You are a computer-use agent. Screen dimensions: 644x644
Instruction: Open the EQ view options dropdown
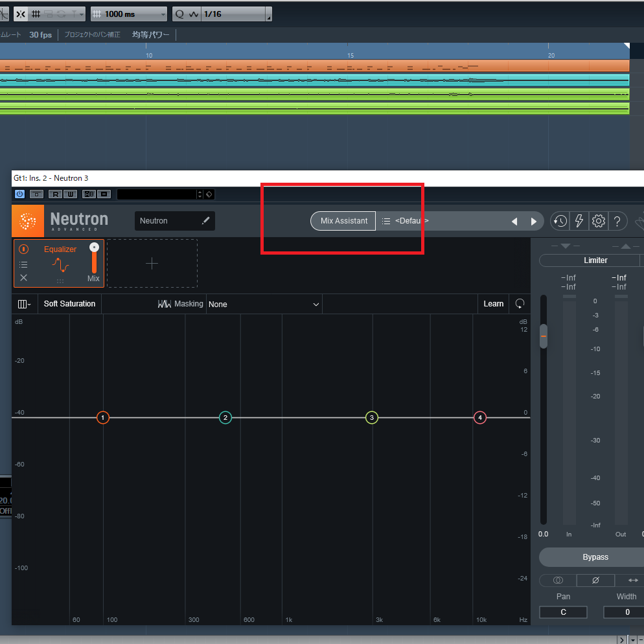pyautogui.click(x=24, y=304)
